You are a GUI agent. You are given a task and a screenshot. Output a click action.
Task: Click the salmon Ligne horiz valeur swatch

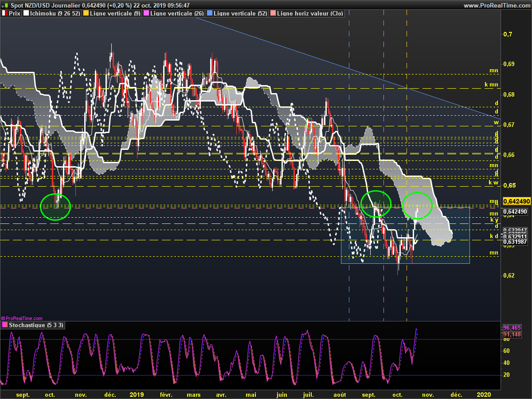point(273,14)
